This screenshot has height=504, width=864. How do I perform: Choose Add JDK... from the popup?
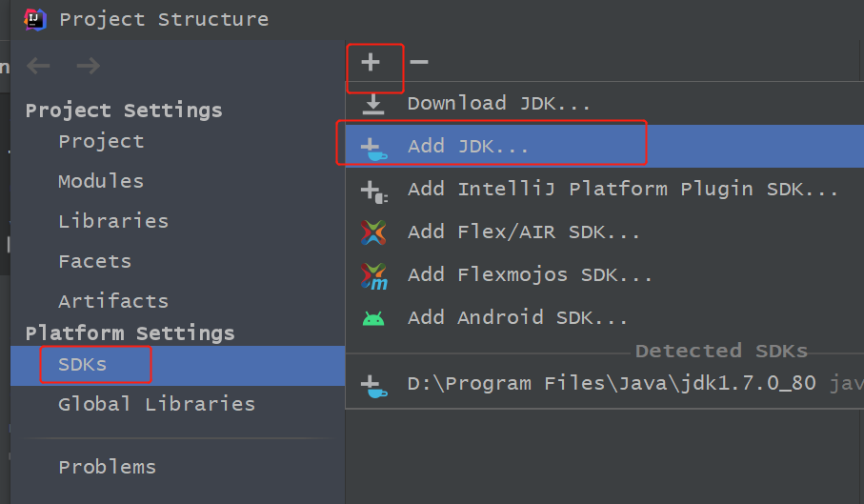click(468, 147)
